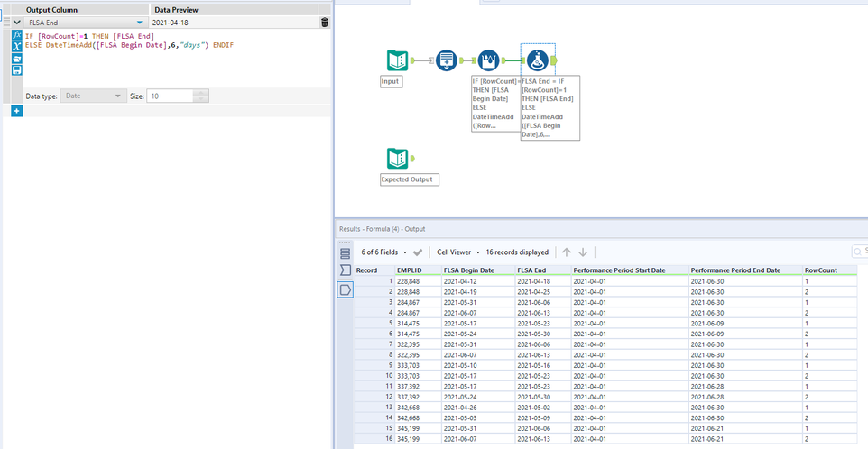
Task: Click the Input tool output anchor
Action: click(x=412, y=60)
